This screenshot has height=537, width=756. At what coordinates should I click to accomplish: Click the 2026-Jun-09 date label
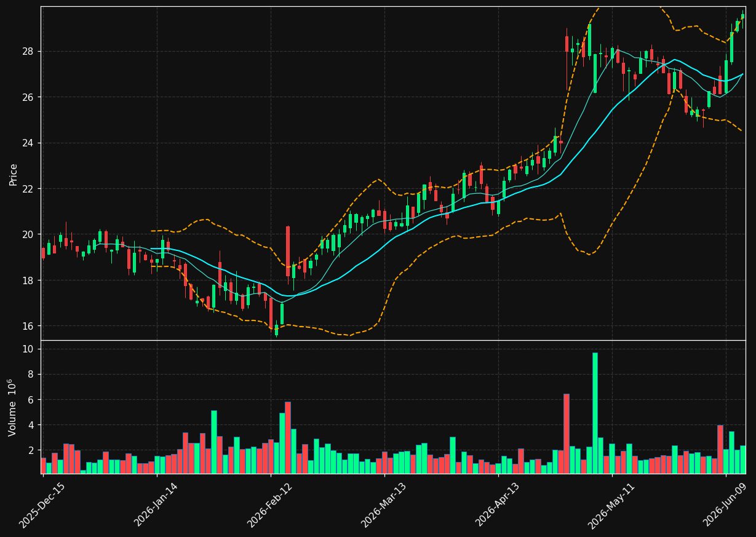click(725, 506)
